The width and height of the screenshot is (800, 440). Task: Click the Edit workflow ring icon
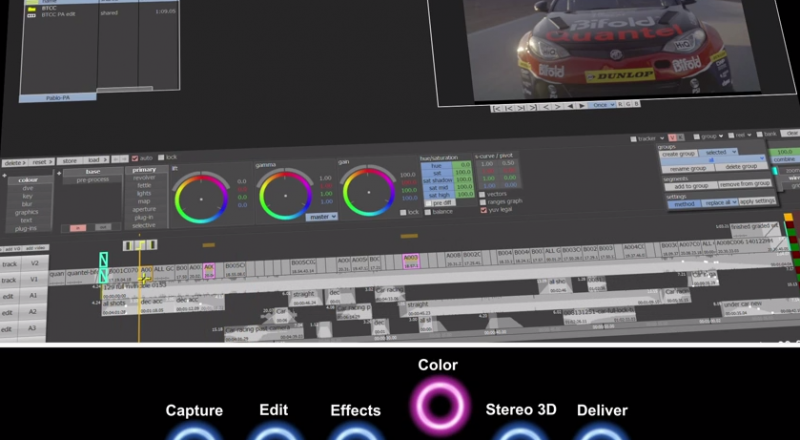(273, 433)
